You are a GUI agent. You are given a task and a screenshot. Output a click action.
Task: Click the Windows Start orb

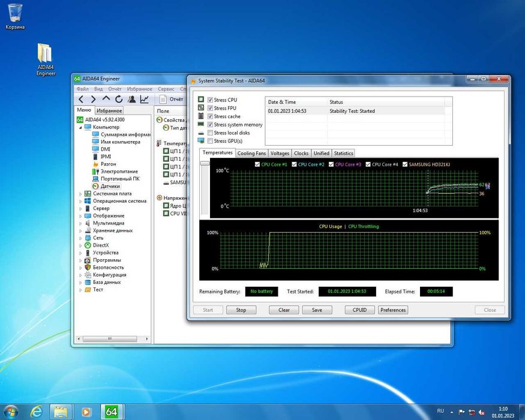pyautogui.click(x=11, y=411)
